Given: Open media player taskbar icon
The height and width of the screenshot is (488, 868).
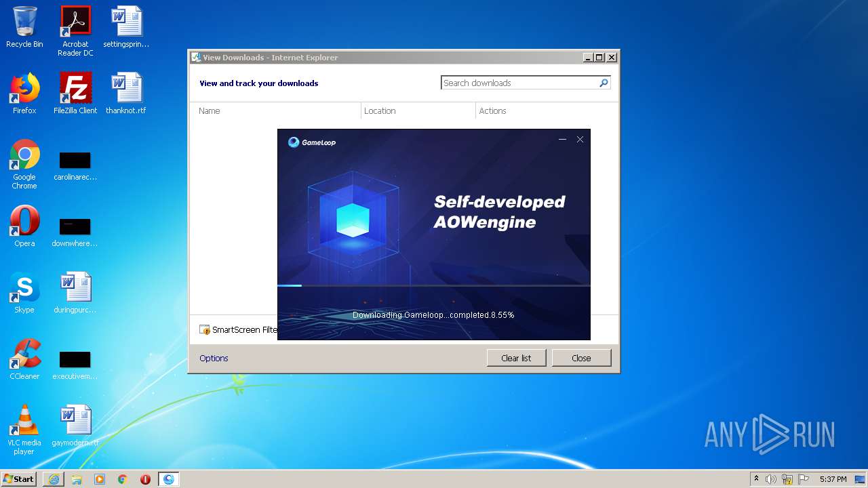Looking at the screenshot, I should (100, 479).
